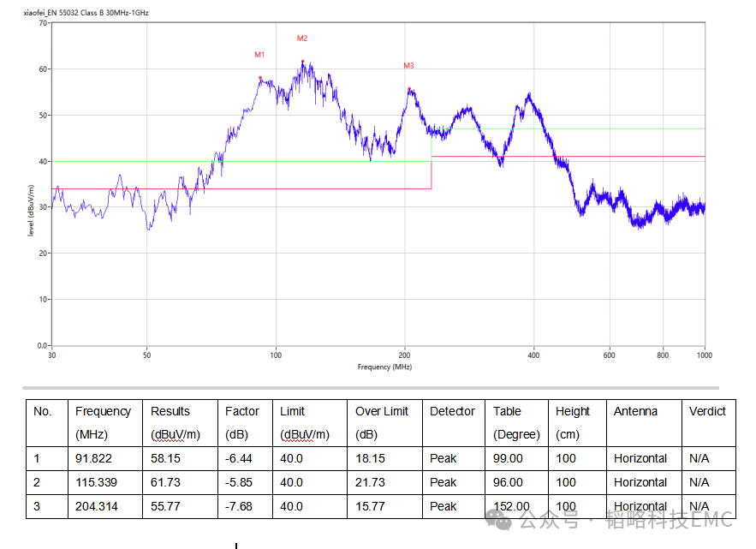
Task: Select the 91.822 frequency cell
Action: point(93,458)
